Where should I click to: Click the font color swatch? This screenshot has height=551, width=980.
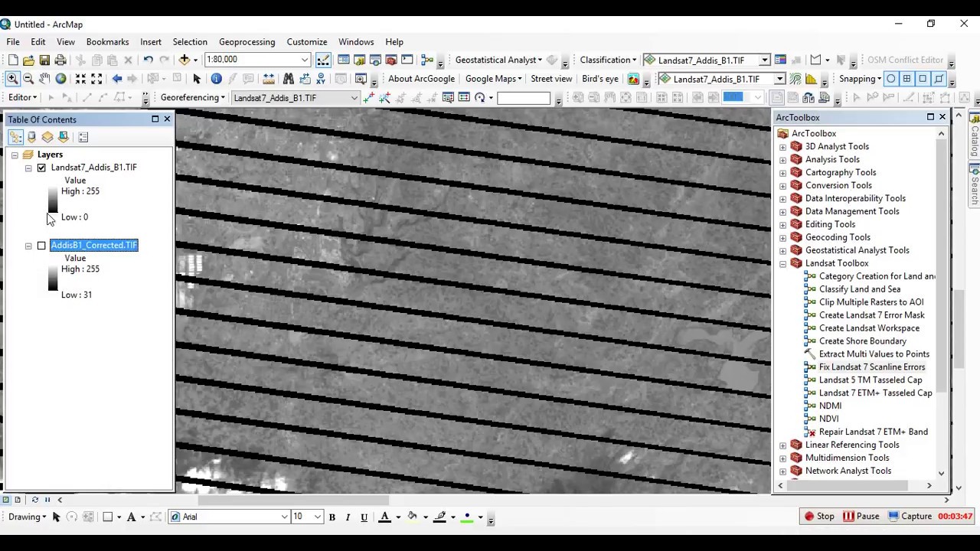pos(385,517)
